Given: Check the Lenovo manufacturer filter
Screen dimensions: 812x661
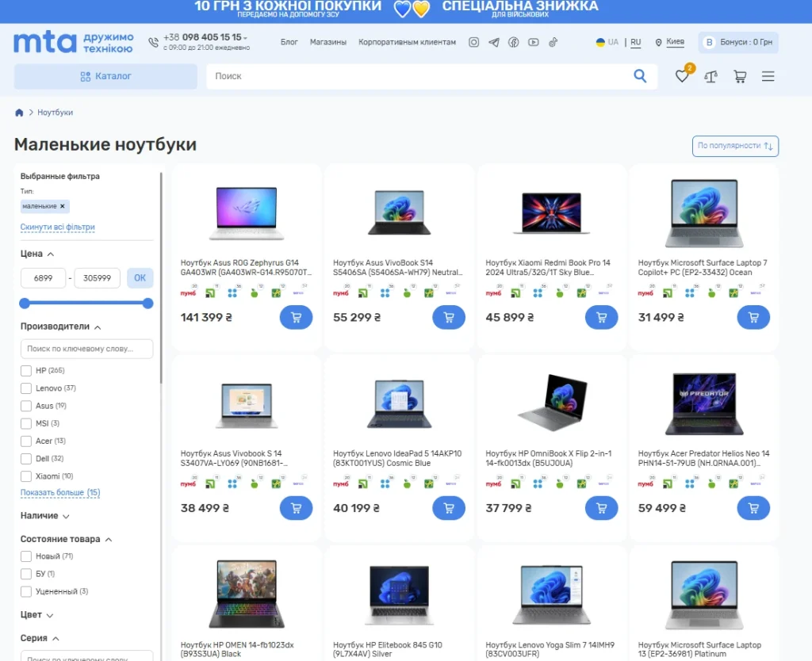Looking at the screenshot, I should tap(26, 388).
